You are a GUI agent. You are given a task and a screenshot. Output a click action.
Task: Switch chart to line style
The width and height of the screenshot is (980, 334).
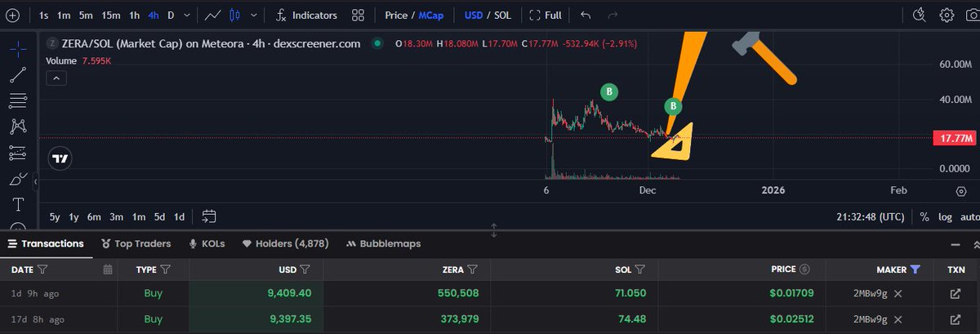(x=214, y=15)
